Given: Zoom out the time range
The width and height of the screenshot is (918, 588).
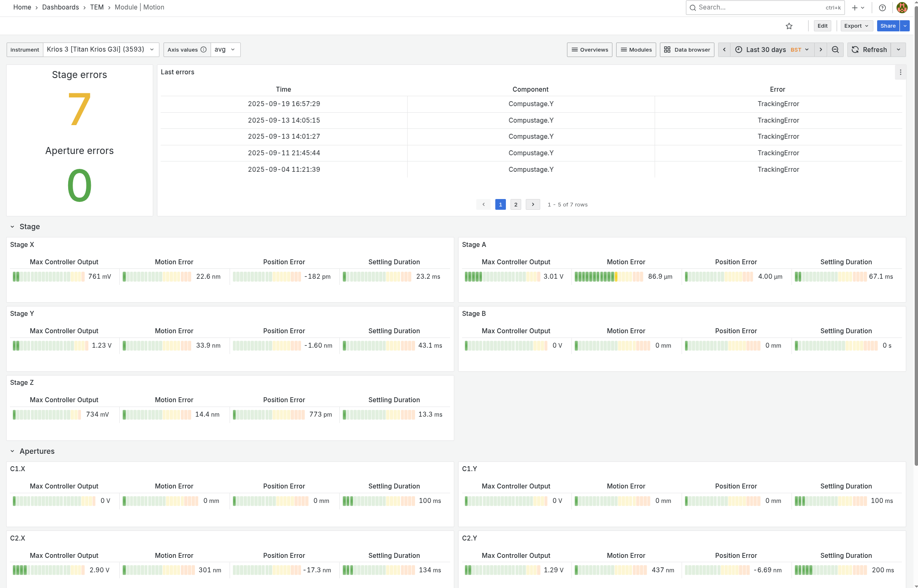Looking at the screenshot, I should tap(835, 50).
